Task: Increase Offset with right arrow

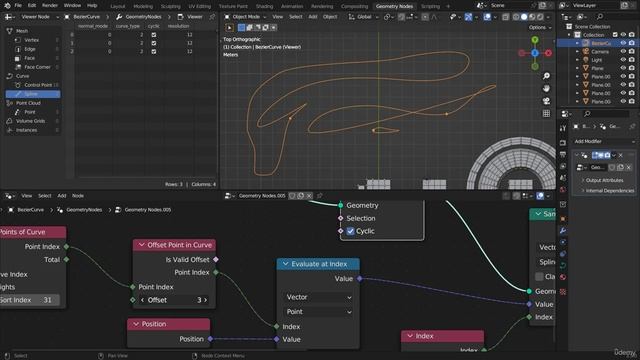Action: 206,300
